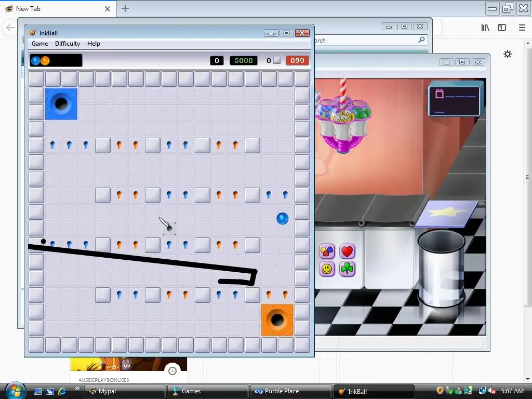532x399 pixels.
Task: Switch to Mypal taskbar button
Action: (124, 391)
